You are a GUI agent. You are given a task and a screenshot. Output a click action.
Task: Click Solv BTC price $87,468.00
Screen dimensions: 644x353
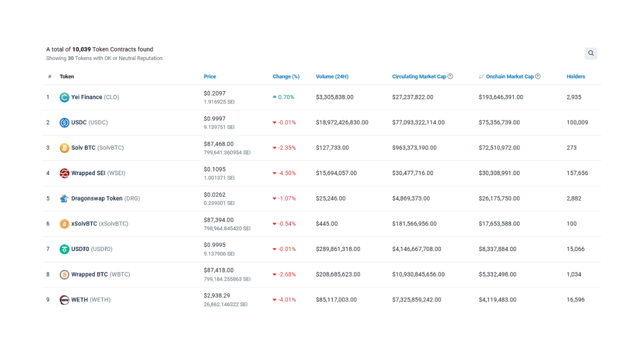click(219, 144)
